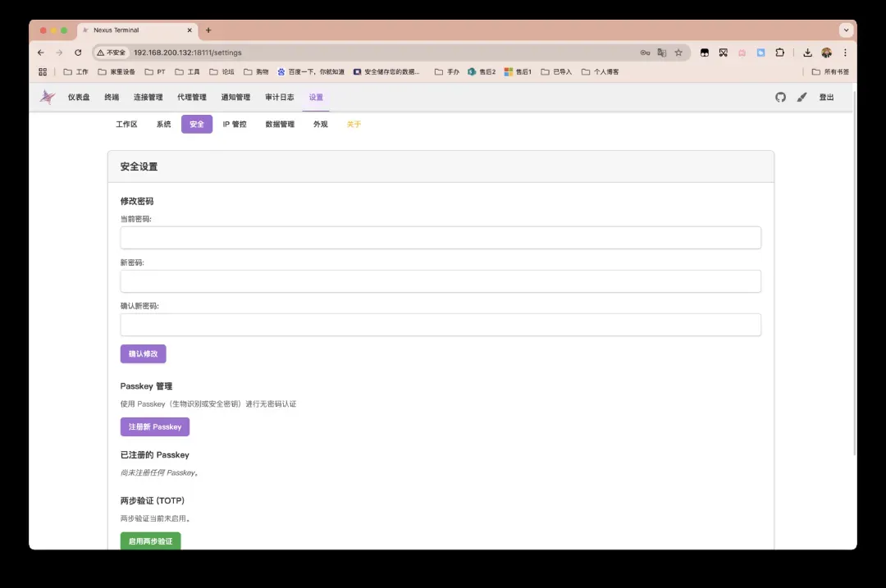Click the 启用两步验证 button
Viewport: 886px width, 588px height.
150,541
